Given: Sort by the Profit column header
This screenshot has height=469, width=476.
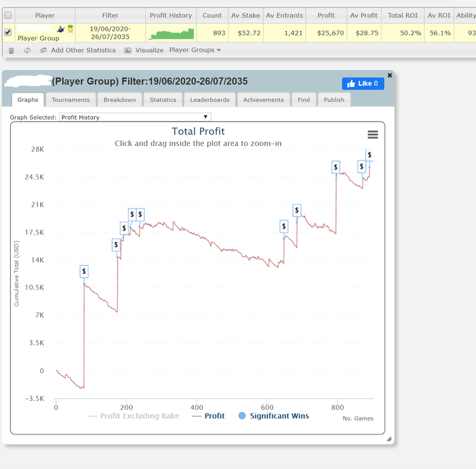Looking at the screenshot, I should 326,15.
